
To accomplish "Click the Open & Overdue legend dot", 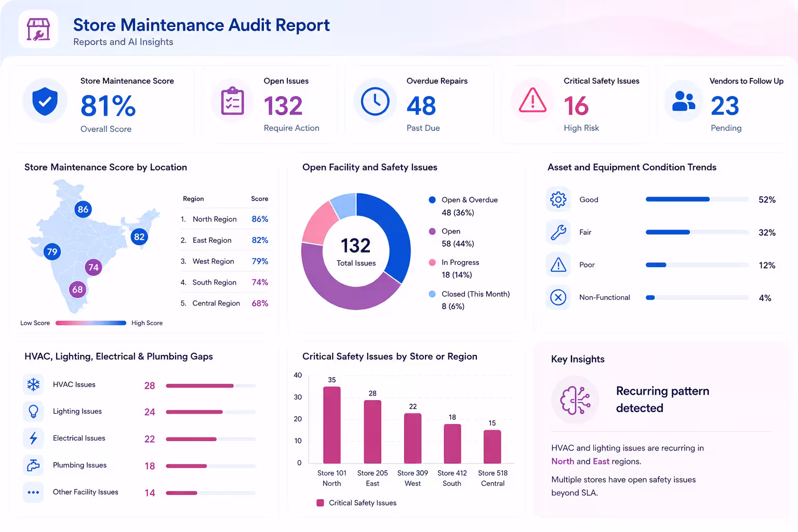I will pyautogui.click(x=432, y=200).
